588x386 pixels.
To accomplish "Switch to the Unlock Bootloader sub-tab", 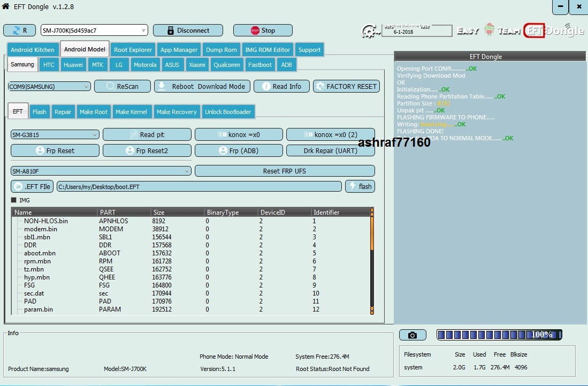I will click(228, 112).
